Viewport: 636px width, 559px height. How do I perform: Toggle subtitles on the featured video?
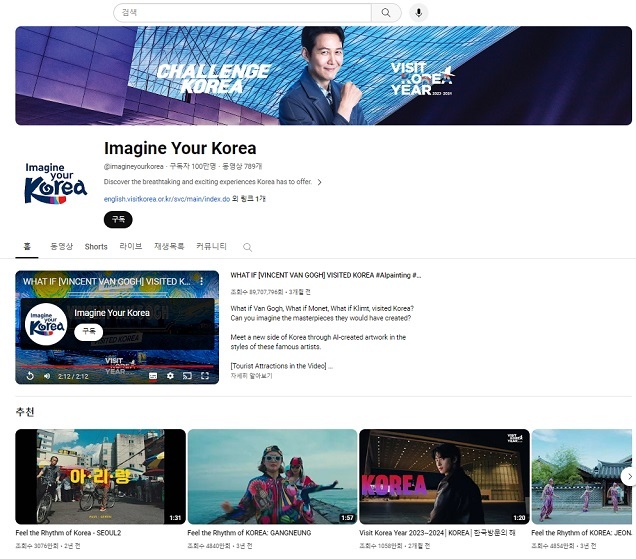tap(153, 376)
